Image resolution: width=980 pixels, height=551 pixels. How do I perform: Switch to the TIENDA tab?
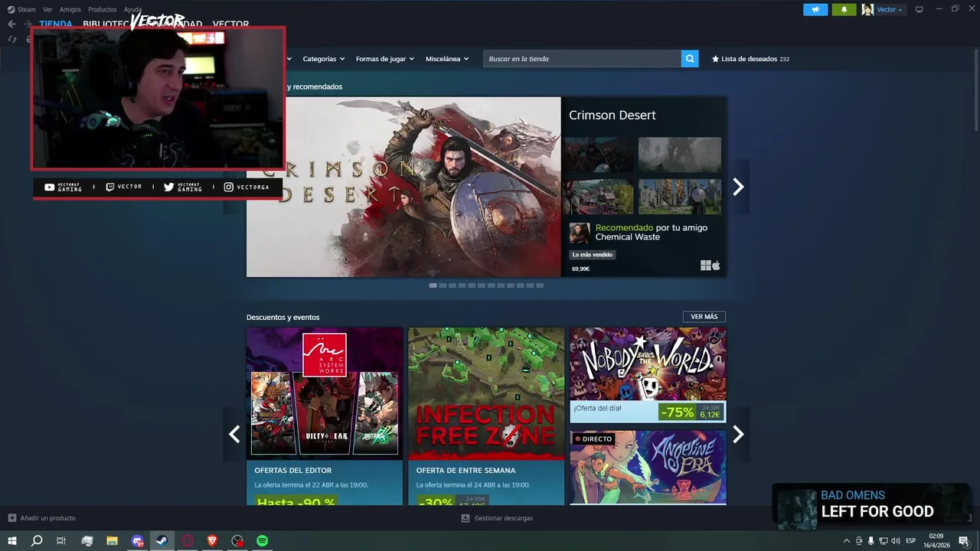point(55,24)
